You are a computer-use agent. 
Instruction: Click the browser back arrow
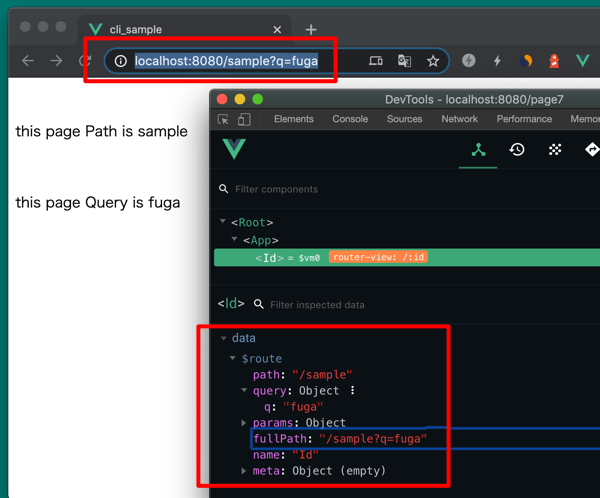(28, 60)
